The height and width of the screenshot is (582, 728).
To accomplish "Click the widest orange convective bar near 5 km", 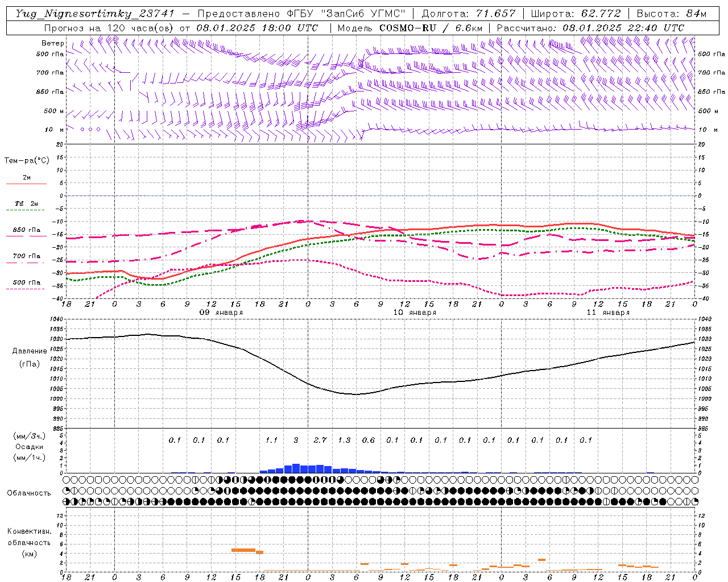I will click(x=243, y=550).
